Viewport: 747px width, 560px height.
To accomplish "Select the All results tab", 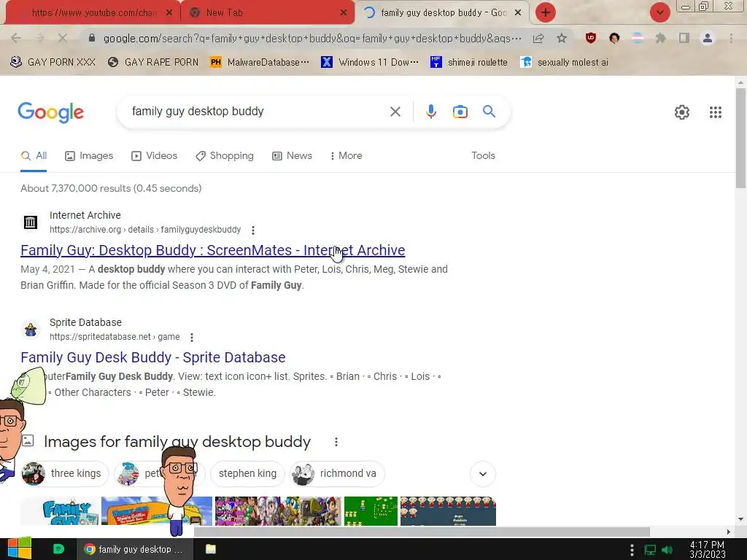I will tap(34, 156).
